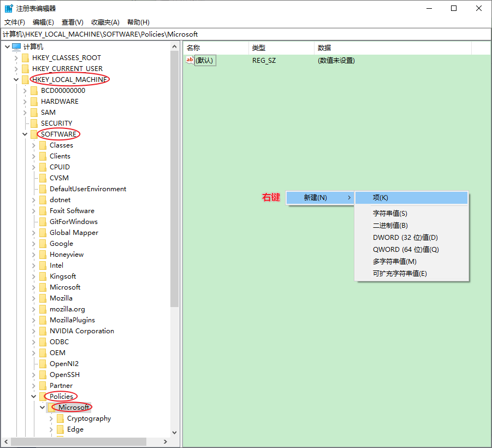Click the ab string icon of default value

point(190,60)
